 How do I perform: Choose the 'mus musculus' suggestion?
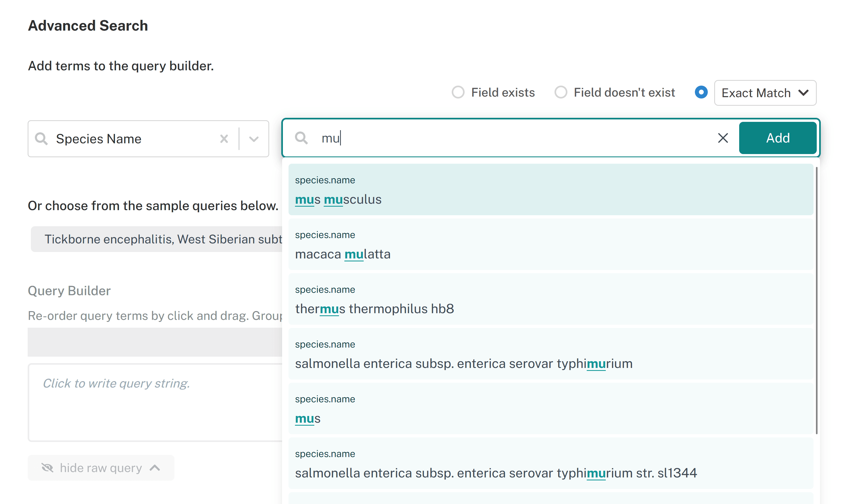[x=550, y=189]
